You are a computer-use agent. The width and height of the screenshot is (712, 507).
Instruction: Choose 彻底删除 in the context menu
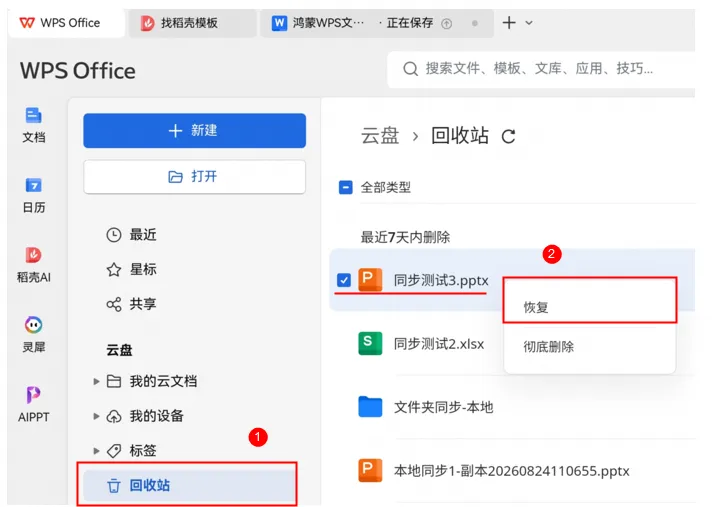tap(589, 347)
